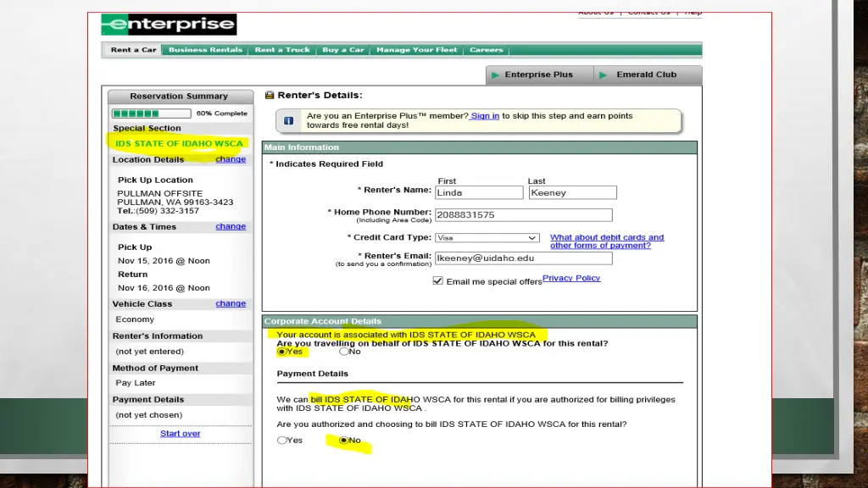Image resolution: width=868 pixels, height=488 pixels.
Task: Click the Renter's Details heading icon
Action: click(x=270, y=95)
